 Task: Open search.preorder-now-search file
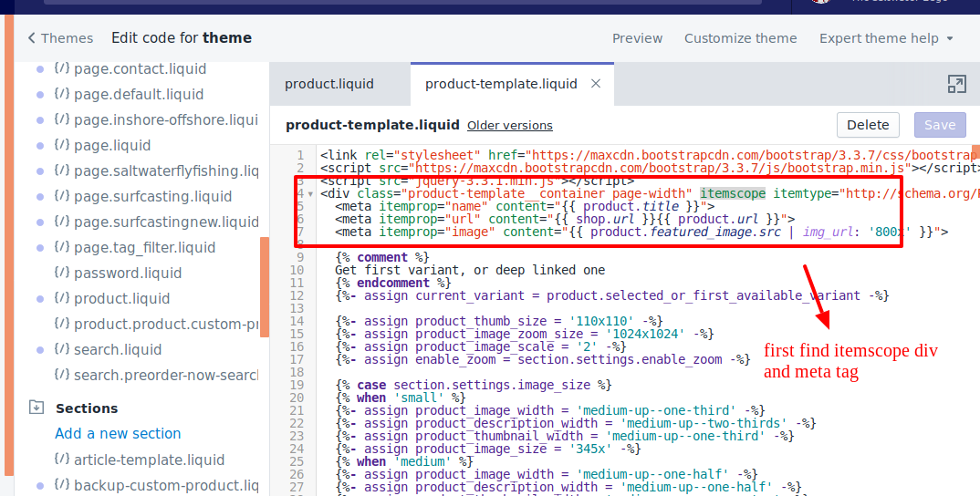point(166,376)
